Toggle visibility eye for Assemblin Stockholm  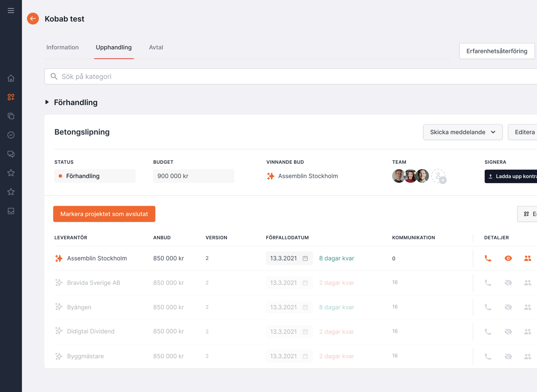(x=508, y=258)
